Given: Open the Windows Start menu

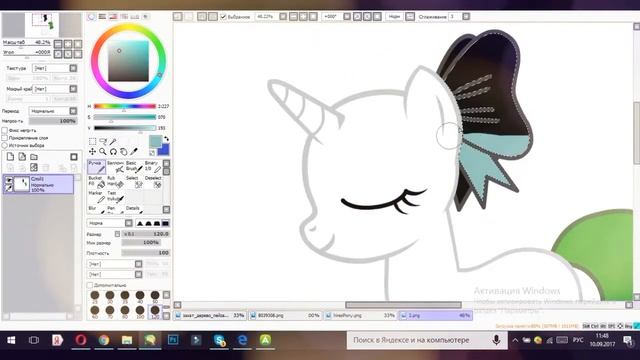Looking at the screenshot, I should click(x=11, y=340).
